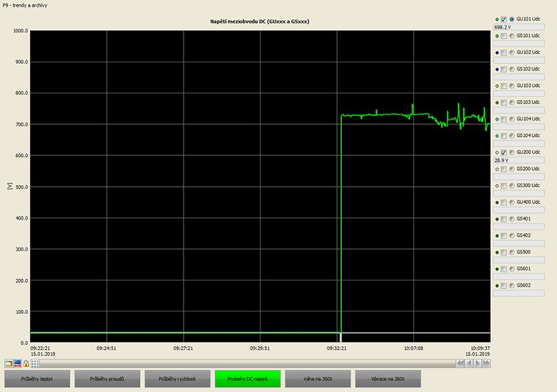This screenshot has height=392, width=557.
Task: Select the GU200 Udc radio button
Action: coord(512,153)
